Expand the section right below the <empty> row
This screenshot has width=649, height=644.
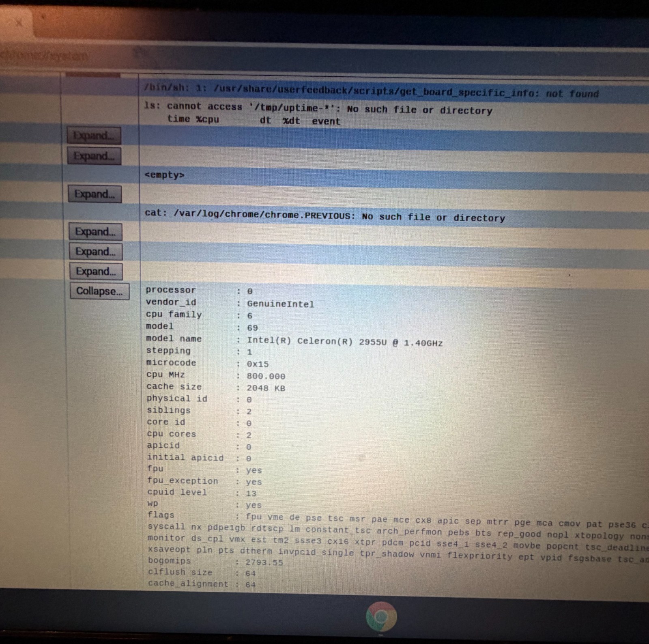click(x=95, y=194)
